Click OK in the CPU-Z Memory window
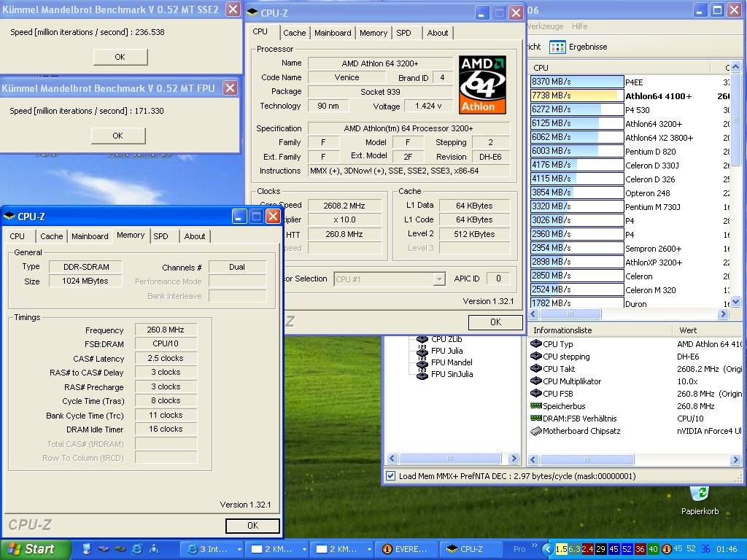 tap(252, 525)
